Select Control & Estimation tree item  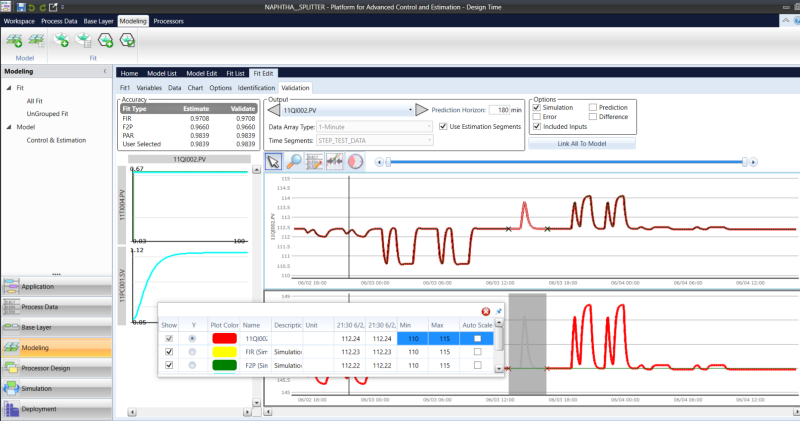coord(56,140)
